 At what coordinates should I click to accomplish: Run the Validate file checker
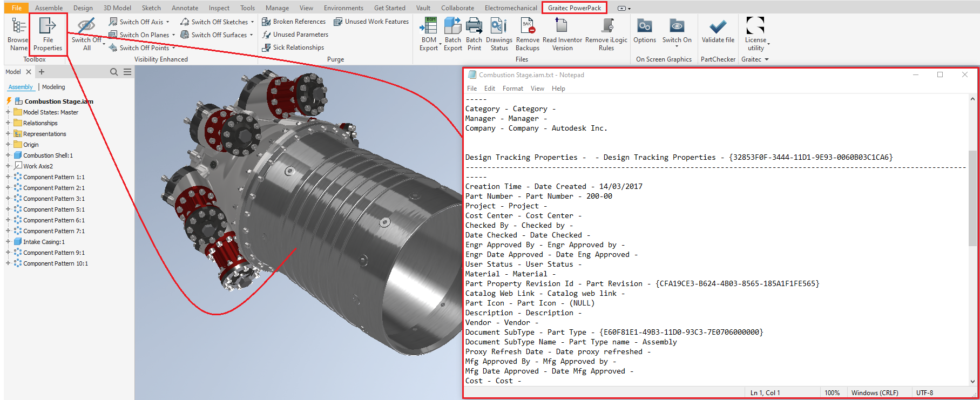718,27
